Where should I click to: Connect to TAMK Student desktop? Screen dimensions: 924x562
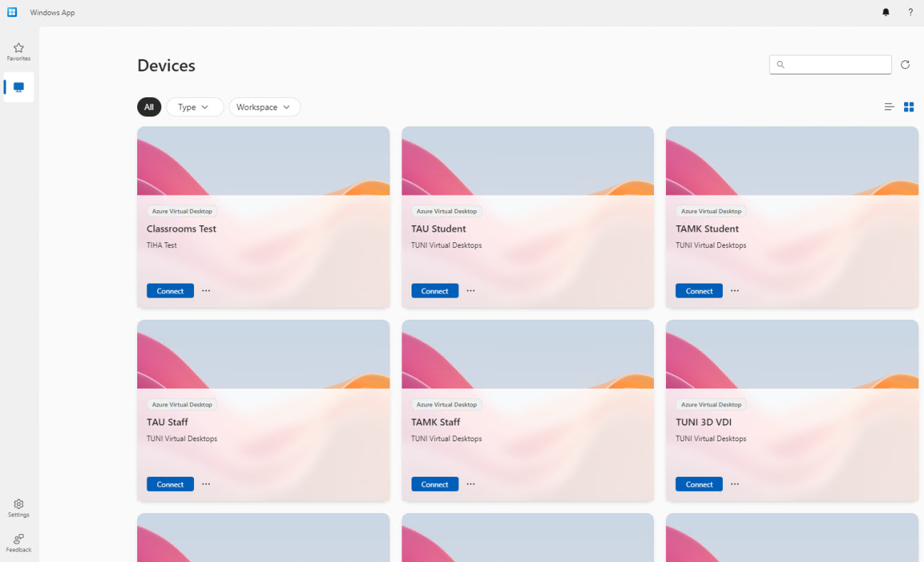pos(699,291)
